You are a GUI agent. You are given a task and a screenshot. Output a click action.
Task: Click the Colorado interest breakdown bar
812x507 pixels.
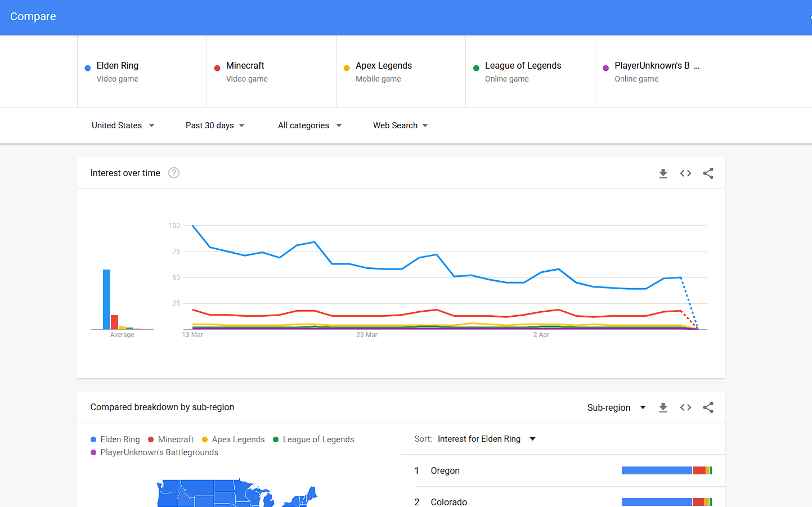(x=667, y=502)
